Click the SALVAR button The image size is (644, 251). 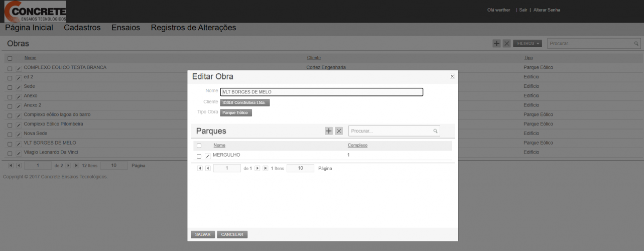203,234
